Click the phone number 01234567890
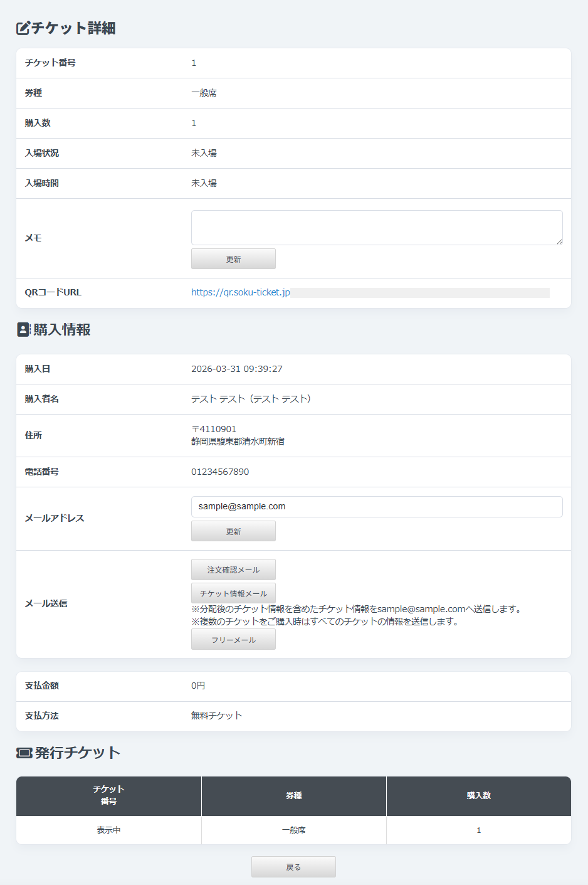 click(220, 472)
